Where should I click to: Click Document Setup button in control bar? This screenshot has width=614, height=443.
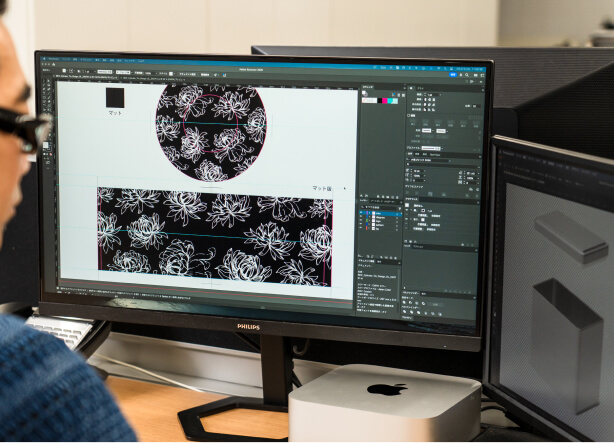(x=187, y=74)
